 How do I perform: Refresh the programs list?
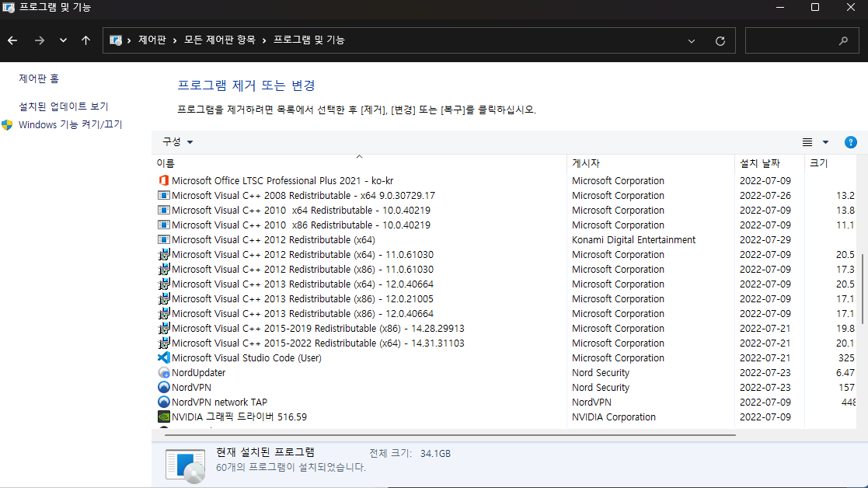[x=720, y=41]
